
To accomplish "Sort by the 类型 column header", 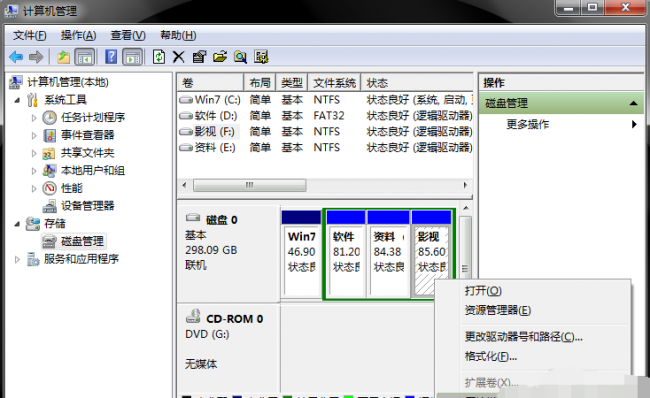I will pos(291,83).
